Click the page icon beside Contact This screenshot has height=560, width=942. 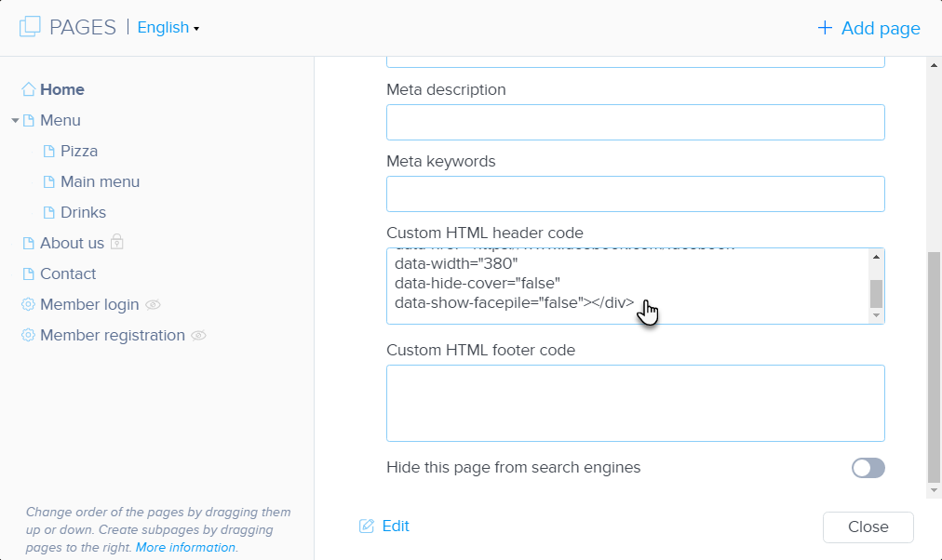[x=28, y=274]
